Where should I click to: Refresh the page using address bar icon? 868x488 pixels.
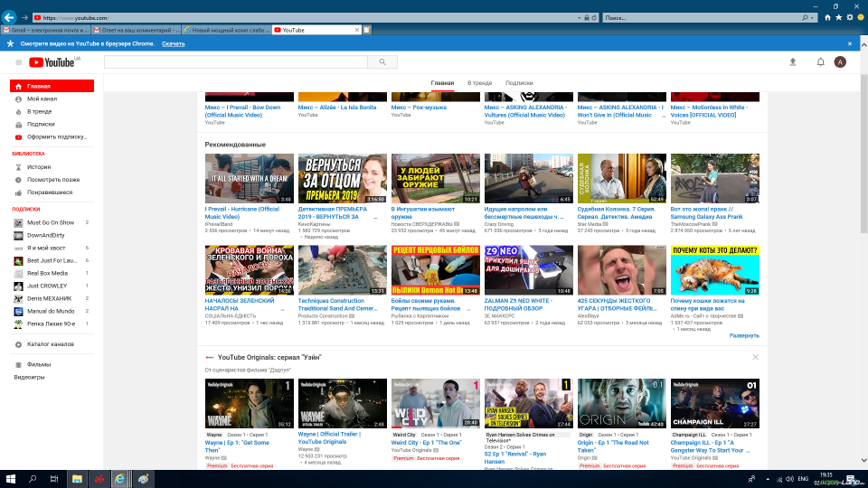594,18
